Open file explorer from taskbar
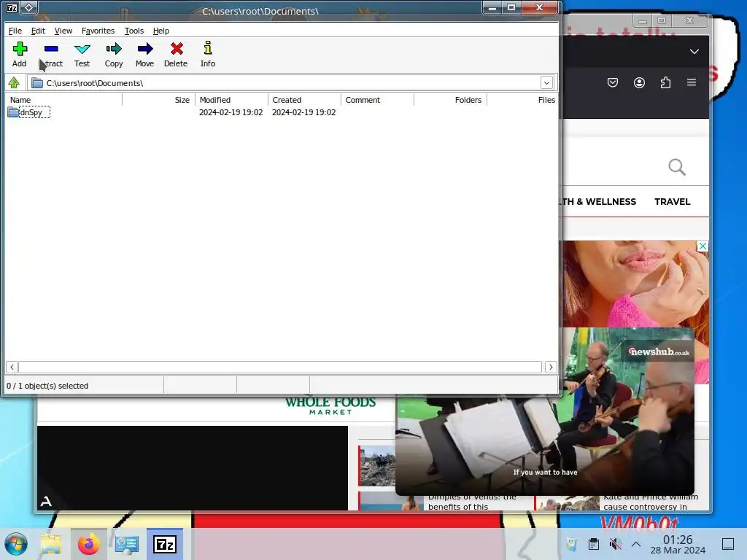The image size is (747, 560). pyautogui.click(x=51, y=544)
